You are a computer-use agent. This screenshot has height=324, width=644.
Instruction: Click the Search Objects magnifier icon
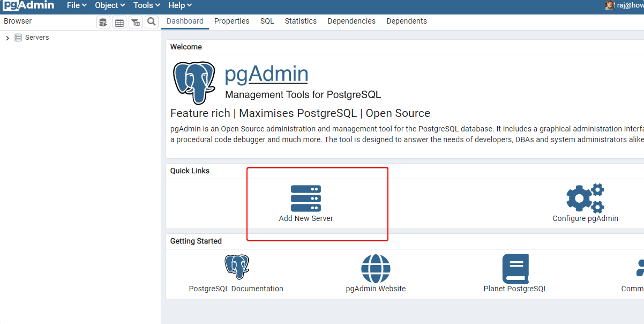[152, 22]
